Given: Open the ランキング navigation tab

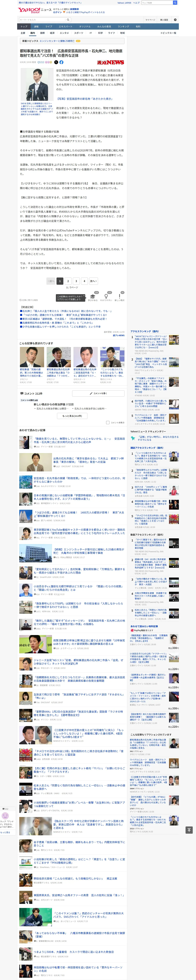Looking at the screenshot, I should 123,27.
